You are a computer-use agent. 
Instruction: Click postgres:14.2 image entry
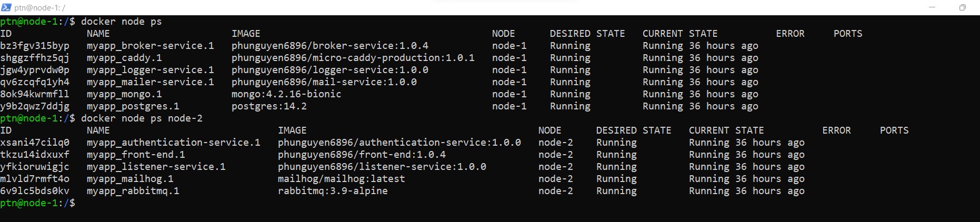(x=269, y=106)
